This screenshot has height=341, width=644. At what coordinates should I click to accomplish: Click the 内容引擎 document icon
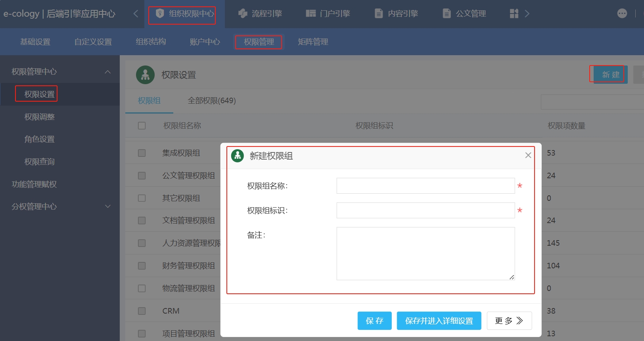(379, 13)
